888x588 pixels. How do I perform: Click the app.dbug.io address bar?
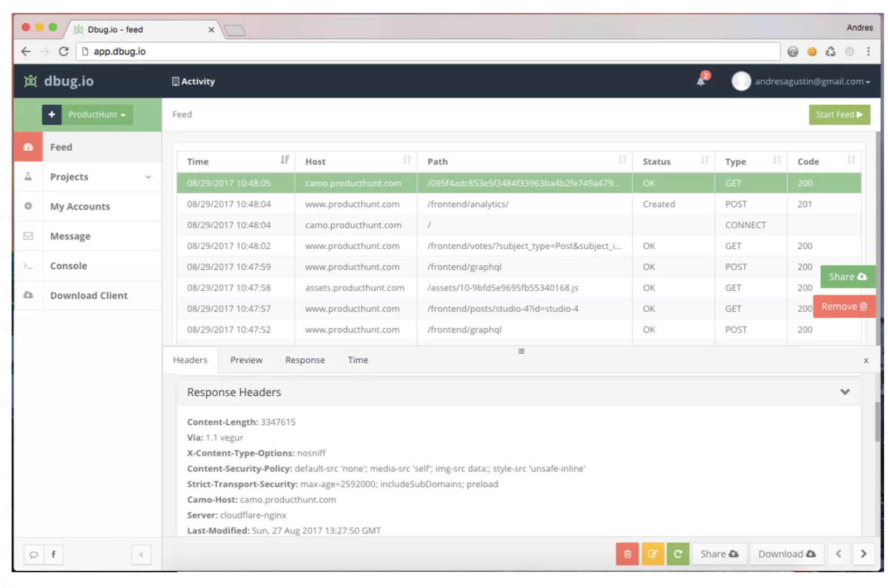pos(428,52)
